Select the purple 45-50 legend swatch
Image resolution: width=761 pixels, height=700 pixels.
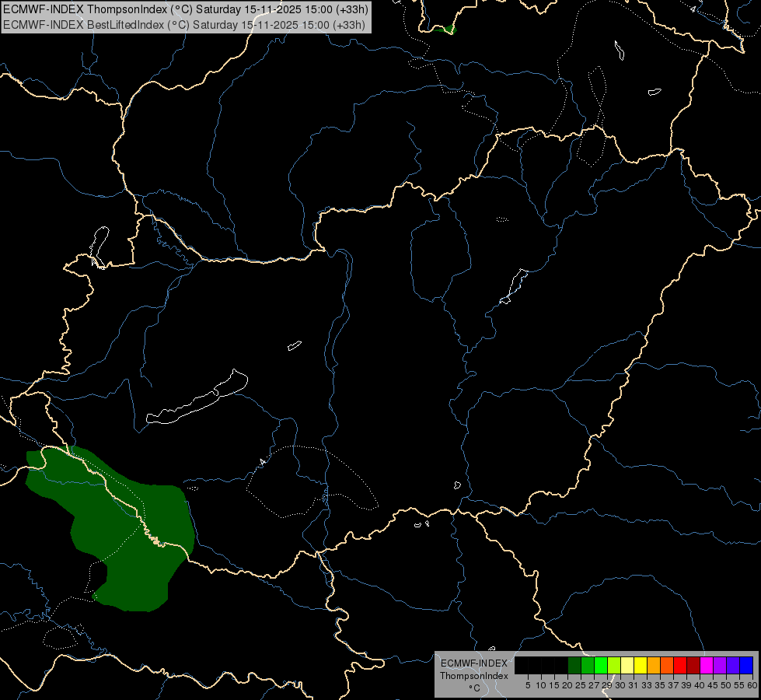point(720,666)
